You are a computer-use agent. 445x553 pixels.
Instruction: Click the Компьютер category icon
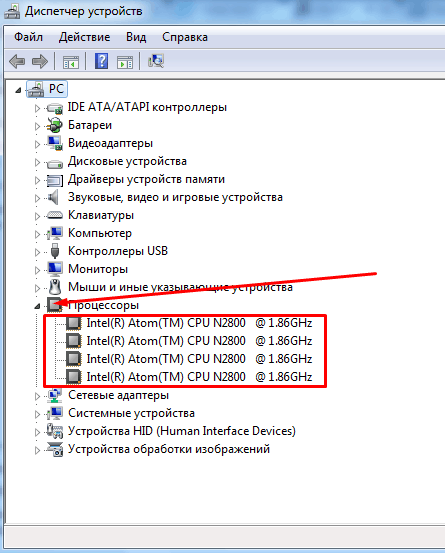55,233
